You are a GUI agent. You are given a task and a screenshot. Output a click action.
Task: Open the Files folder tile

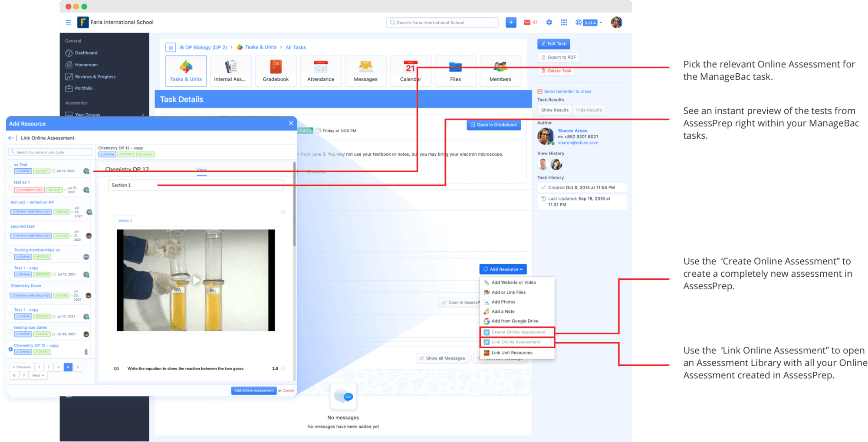pos(455,71)
